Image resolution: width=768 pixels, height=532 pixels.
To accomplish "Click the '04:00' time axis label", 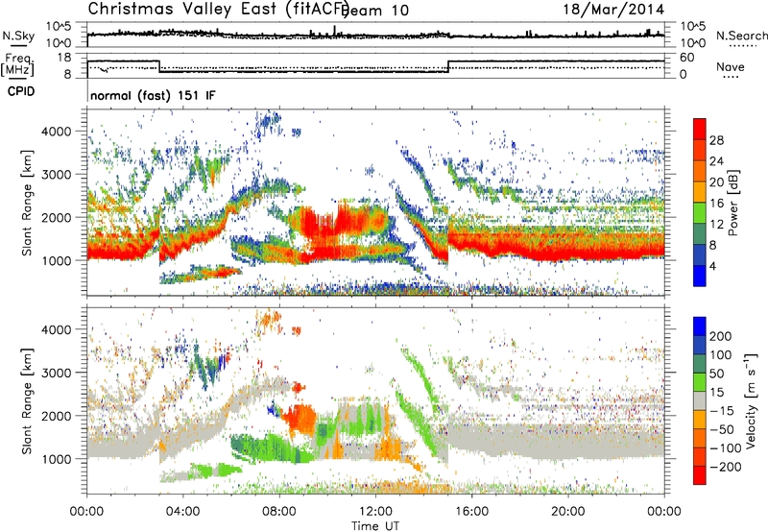I will click(x=183, y=512).
